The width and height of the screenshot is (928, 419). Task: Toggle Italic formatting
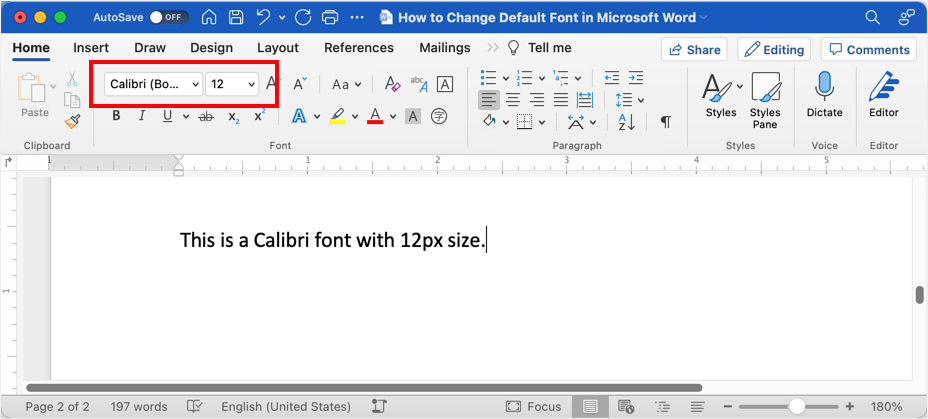142,117
